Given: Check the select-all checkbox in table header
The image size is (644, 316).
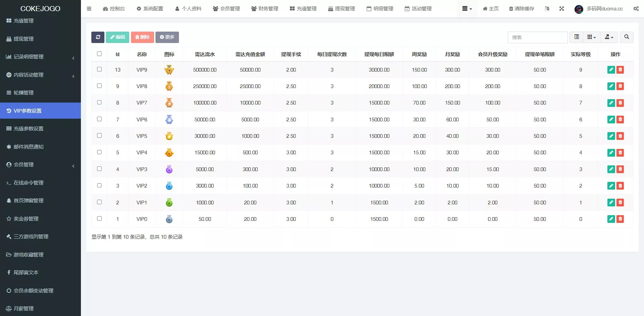Looking at the screenshot, I should (99, 53).
